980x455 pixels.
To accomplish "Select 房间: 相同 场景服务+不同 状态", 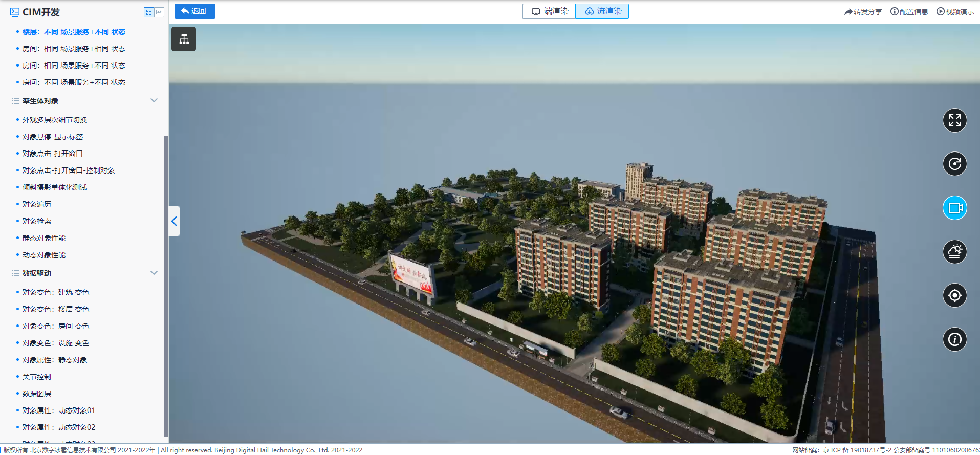I will (x=74, y=66).
